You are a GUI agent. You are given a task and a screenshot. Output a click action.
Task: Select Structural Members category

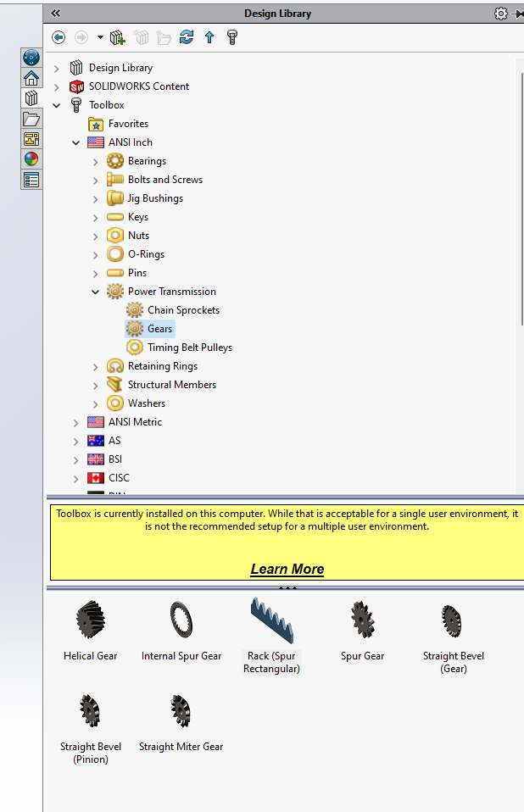tap(172, 385)
